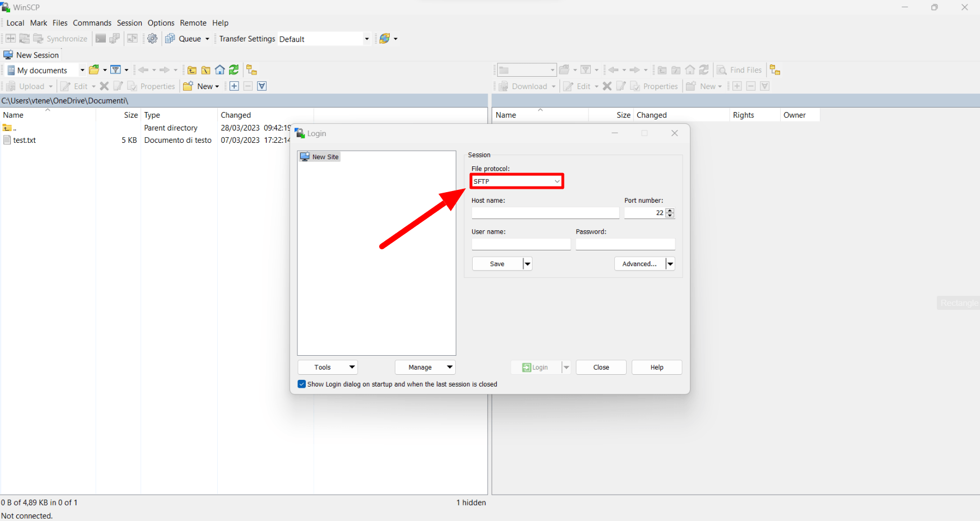Increase port number with up stepper arrow
Image resolution: width=980 pixels, height=521 pixels.
click(670, 211)
